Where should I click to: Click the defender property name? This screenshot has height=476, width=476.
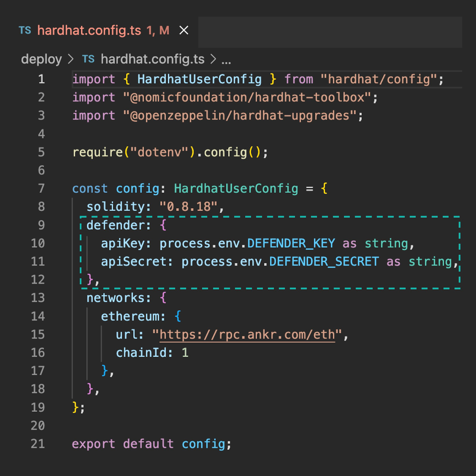[115, 225]
